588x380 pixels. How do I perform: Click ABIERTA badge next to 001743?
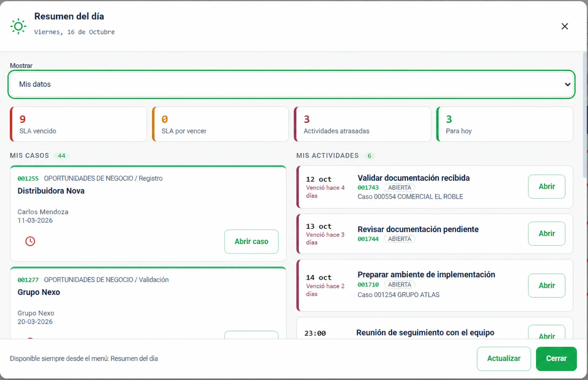[x=400, y=187]
